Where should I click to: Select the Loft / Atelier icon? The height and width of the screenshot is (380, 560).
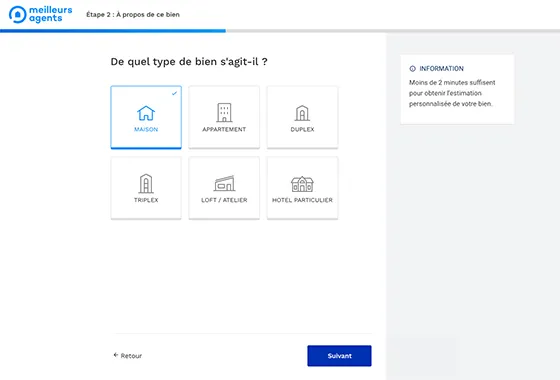pyautogui.click(x=224, y=184)
